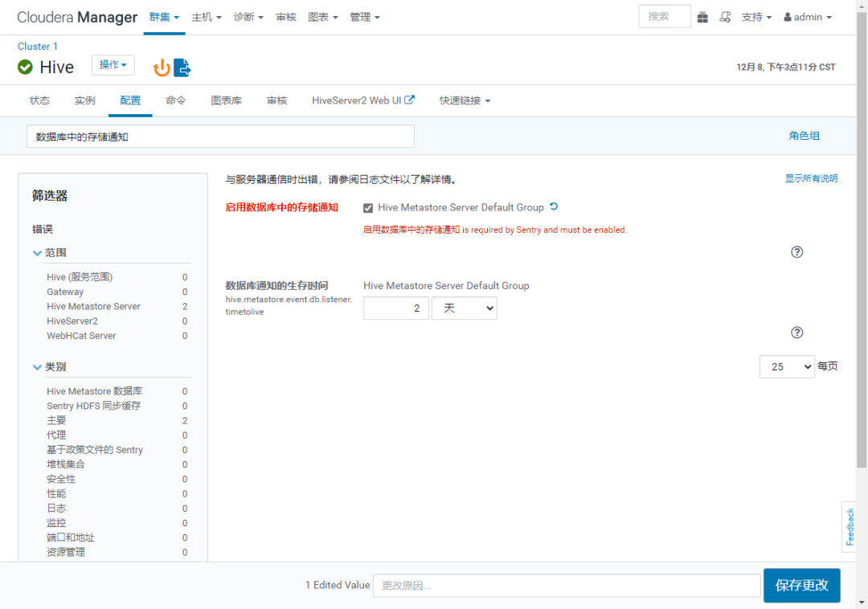Open the running commands icon in header
This screenshot has height=609, width=868.
725,17
